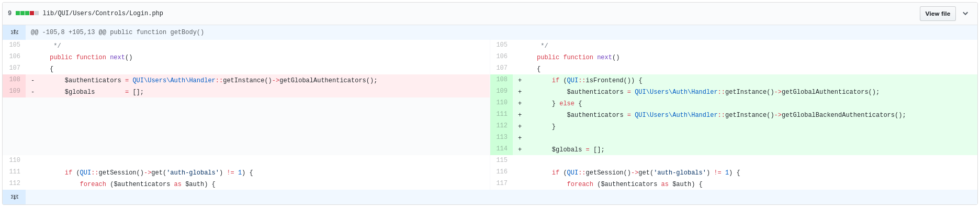Click the isFrontend() condition line
Screen dimensions: 980x207
596,81
